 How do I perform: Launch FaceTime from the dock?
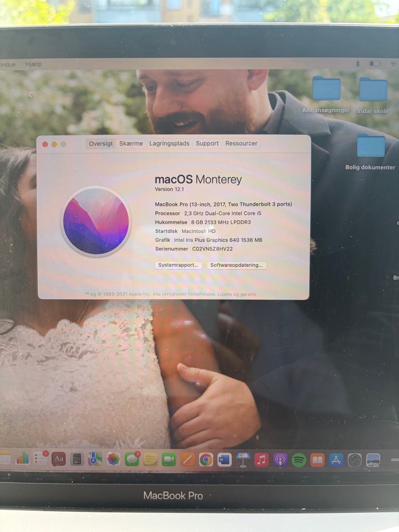pos(169,460)
